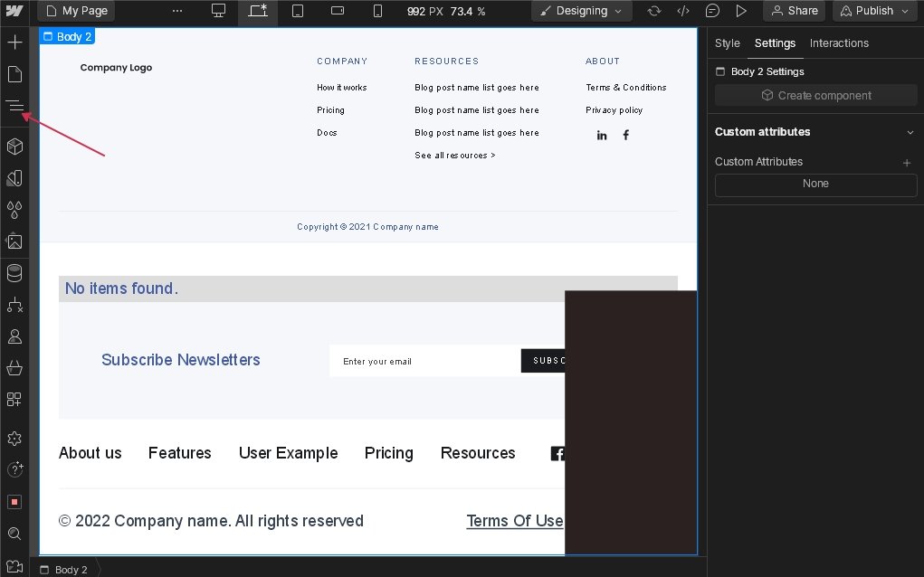This screenshot has width=924, height=577.
Task: Click the Preview play icon
Action: click(741, 11)
